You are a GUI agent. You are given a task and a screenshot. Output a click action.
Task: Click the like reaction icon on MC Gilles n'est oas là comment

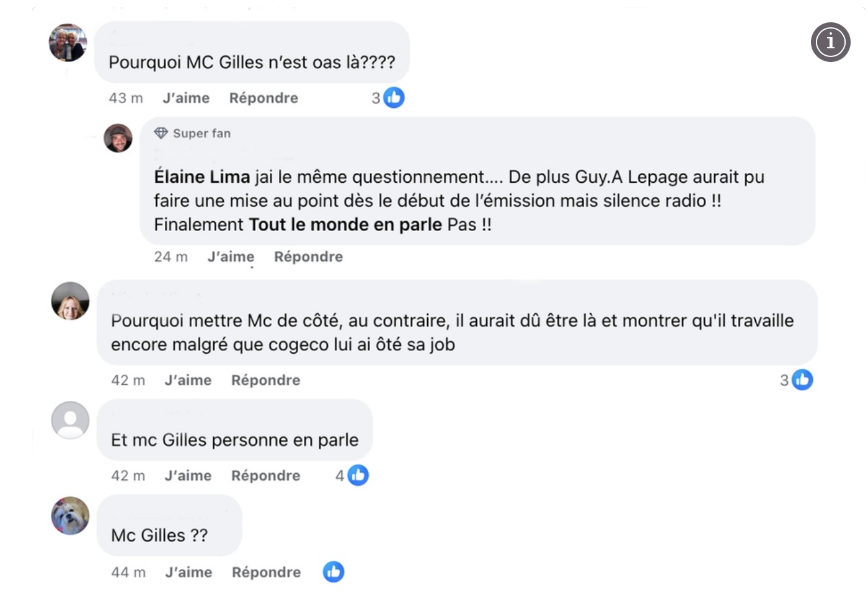pyautogui.click(x=394, y=98)
